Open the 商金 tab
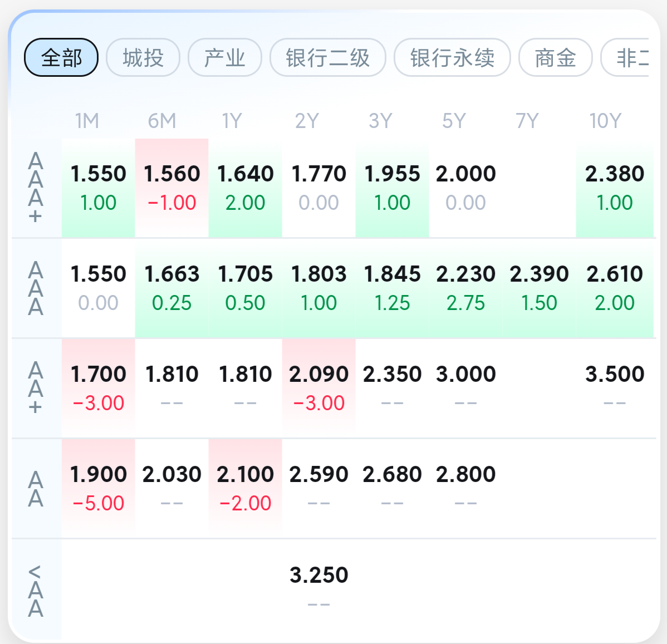667x644 pixels. coord(555,57)
